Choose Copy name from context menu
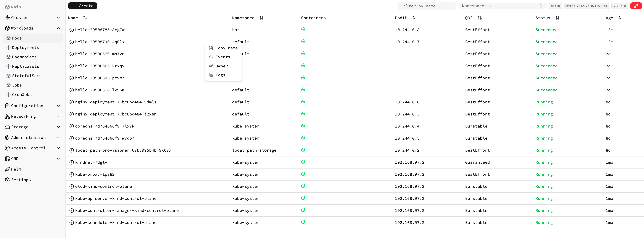The height and width of the screenshot is (238, 644). [x=223, y=48]
